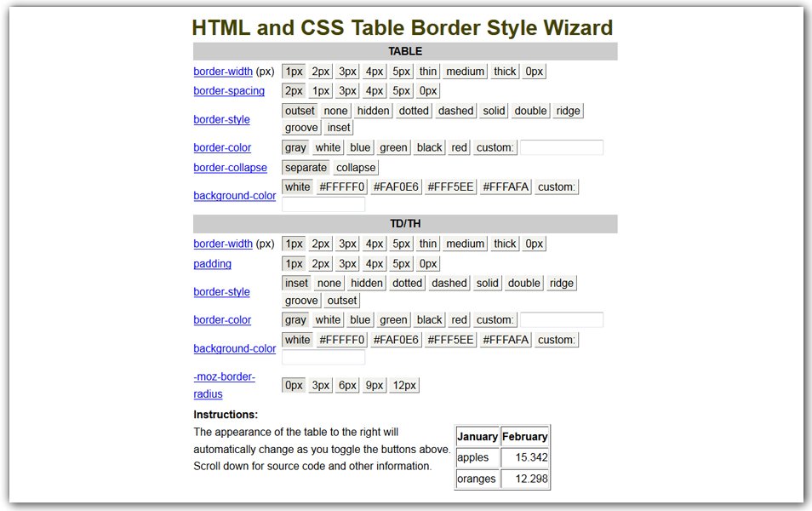Image resolution: width=812 pixels, height=511 pixels.
Task: Select "medium" TD/TH border-width
Action: click(x=465, y=243)
